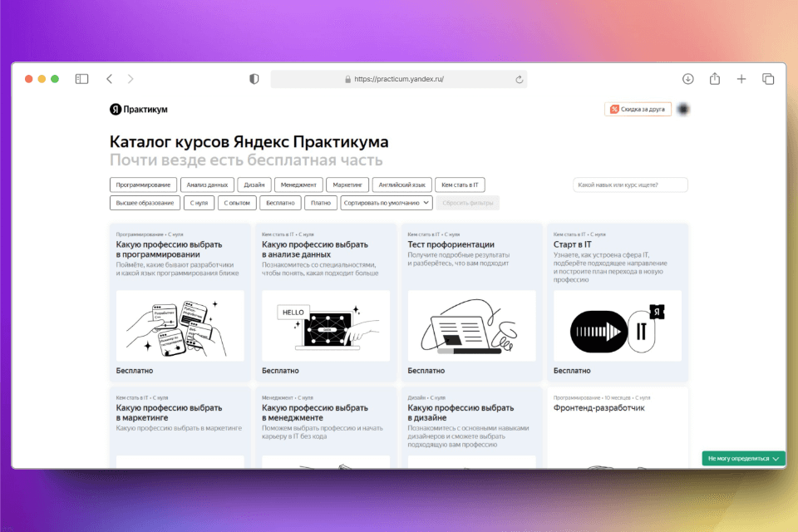
Task: Toggle the Платно filter
Action: point(321,203)
